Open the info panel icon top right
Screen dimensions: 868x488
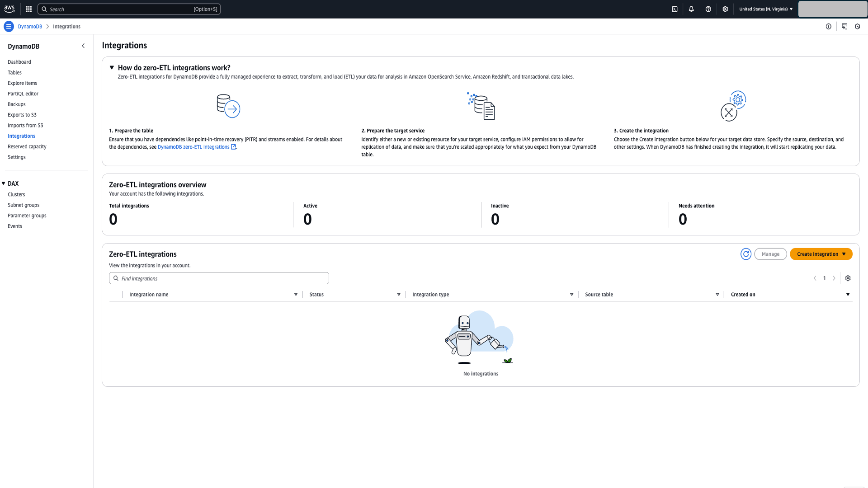click(829, 26)
